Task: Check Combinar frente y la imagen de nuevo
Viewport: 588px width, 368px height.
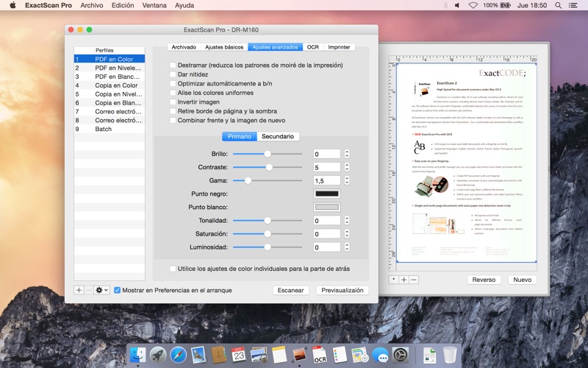Action: tap(173, 121)
